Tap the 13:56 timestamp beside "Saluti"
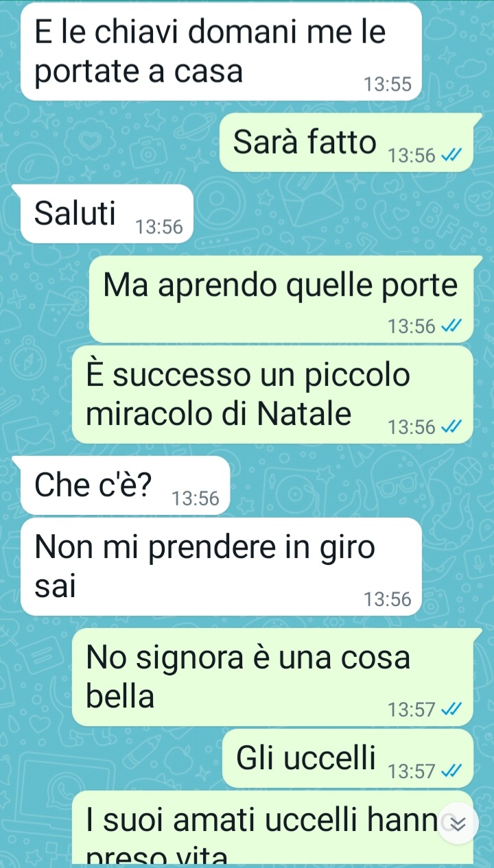The width and height of the screenshot is (494, 868). pyautogui.click(x=160, y=227)
